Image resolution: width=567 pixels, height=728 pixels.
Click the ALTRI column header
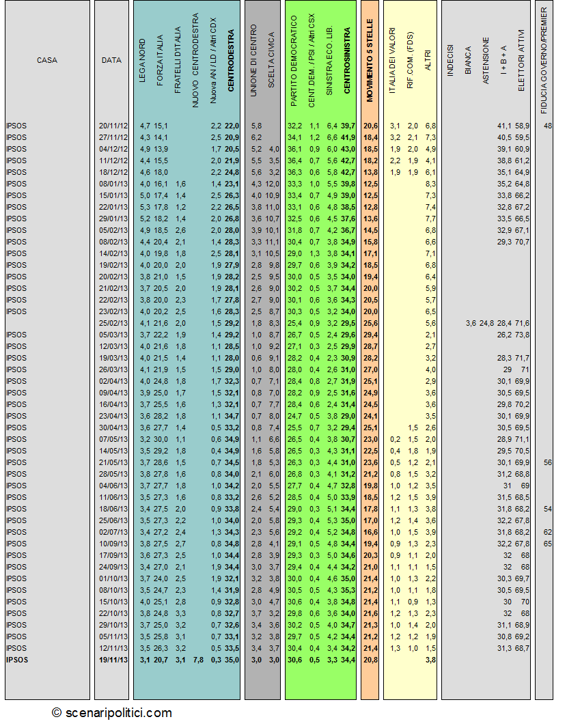pyautogui.click(x=428, y=60)
